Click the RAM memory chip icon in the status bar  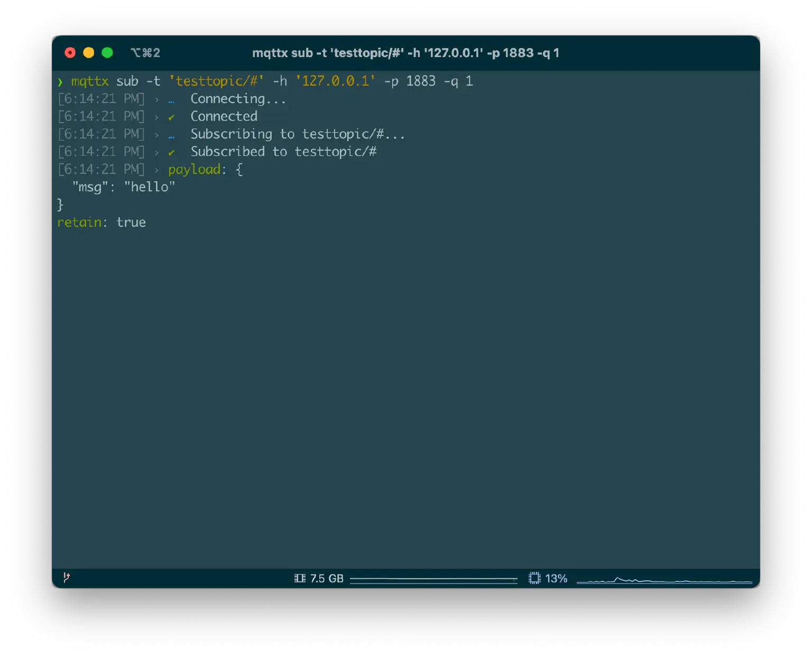(x=300, y=578)
